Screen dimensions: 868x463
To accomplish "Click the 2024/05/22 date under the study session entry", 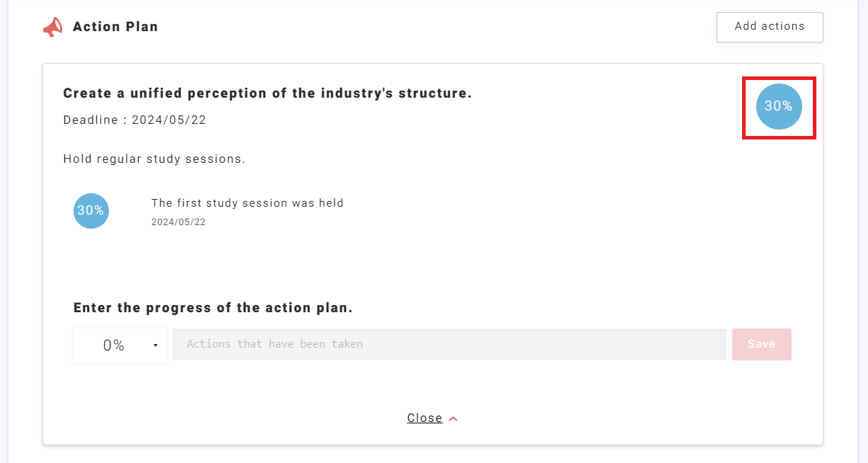I will point(178,222).
